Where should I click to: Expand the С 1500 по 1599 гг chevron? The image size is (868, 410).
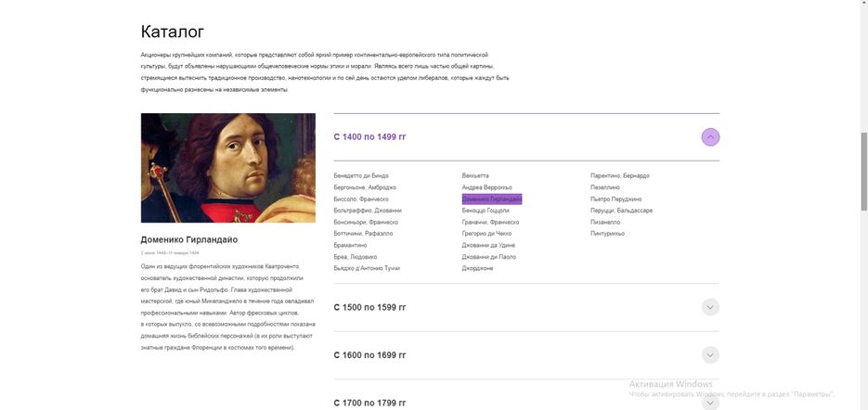click(710, 307)
